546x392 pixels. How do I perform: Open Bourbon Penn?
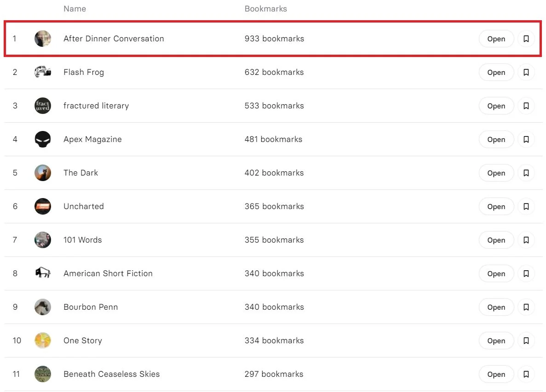(x=496, y=307)
